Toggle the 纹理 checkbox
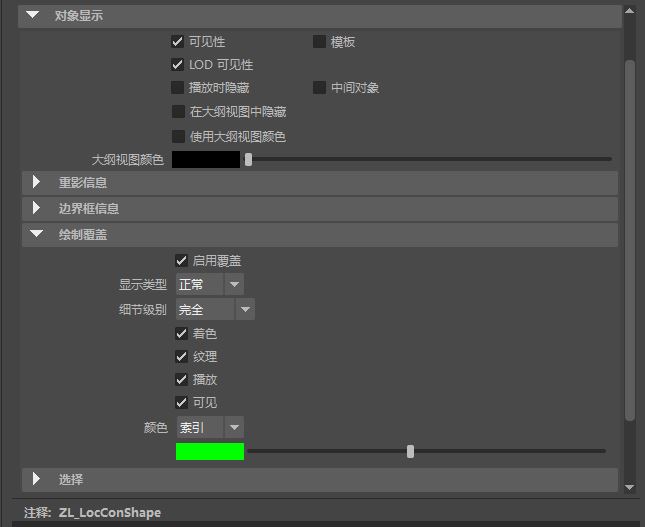645x527 pixels. click(181, 356)
